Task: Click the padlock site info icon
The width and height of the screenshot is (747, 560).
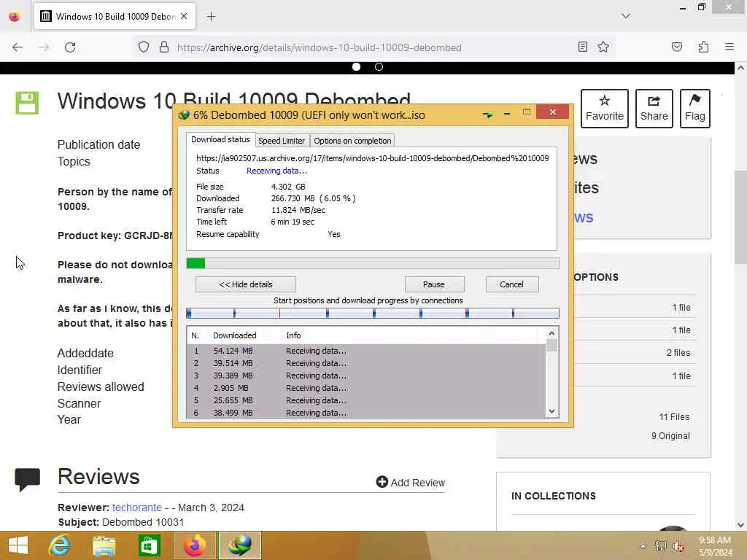Action: tap(164, 47)
